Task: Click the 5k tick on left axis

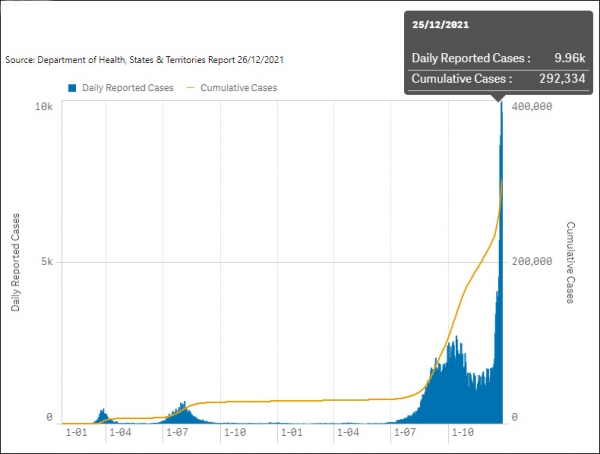Action: pyautogui.click(x=47, y=262)
